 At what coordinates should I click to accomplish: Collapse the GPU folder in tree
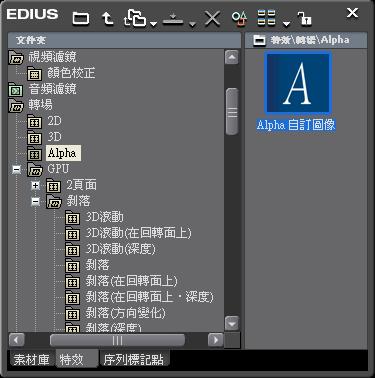click(16, 169)
